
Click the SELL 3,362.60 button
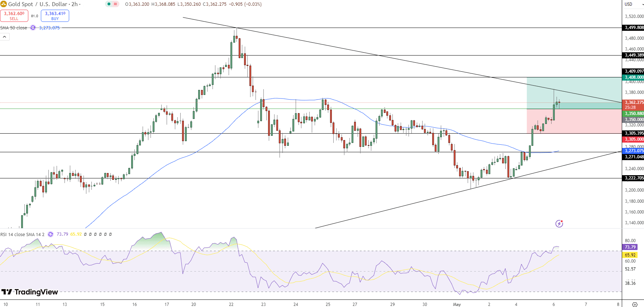(x=14, y=16)
